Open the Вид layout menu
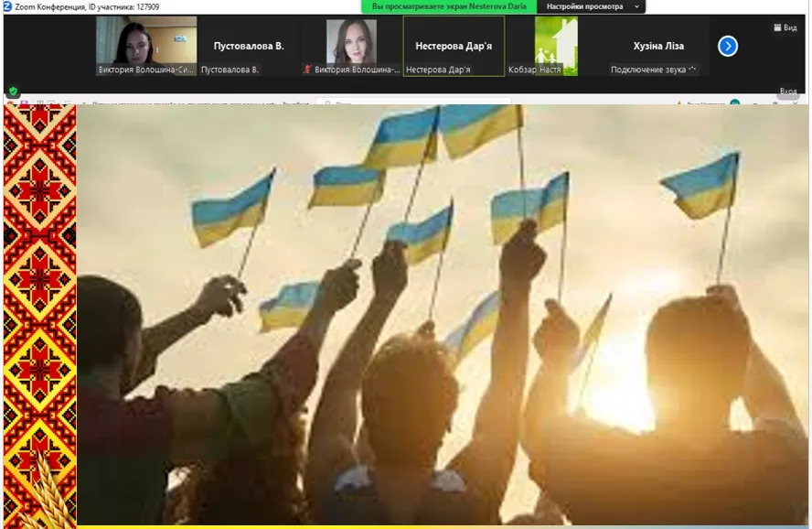Screen dimensions: 812x529 pos(785,27)
